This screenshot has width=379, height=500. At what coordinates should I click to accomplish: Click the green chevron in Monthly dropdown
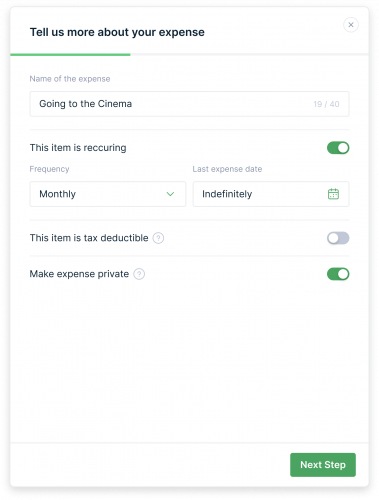pos(170,194)
